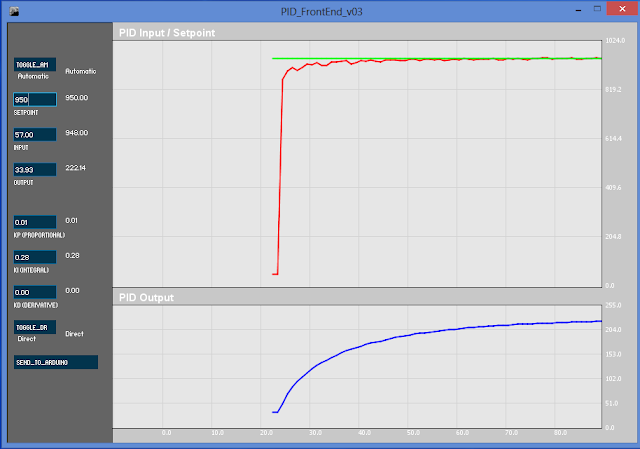Click the 'PID Input / Setpoint' chart title

tap(167, 33)
